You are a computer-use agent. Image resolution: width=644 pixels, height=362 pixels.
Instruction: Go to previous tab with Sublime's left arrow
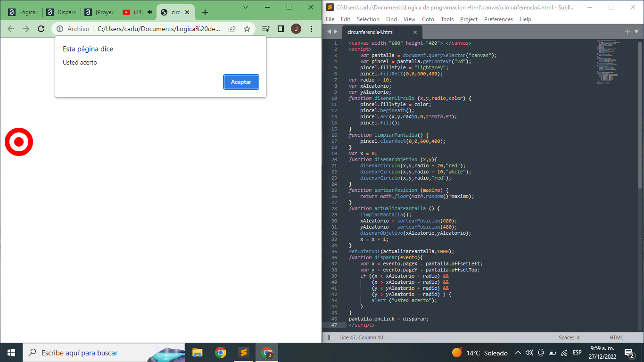[x=329, y=32]
